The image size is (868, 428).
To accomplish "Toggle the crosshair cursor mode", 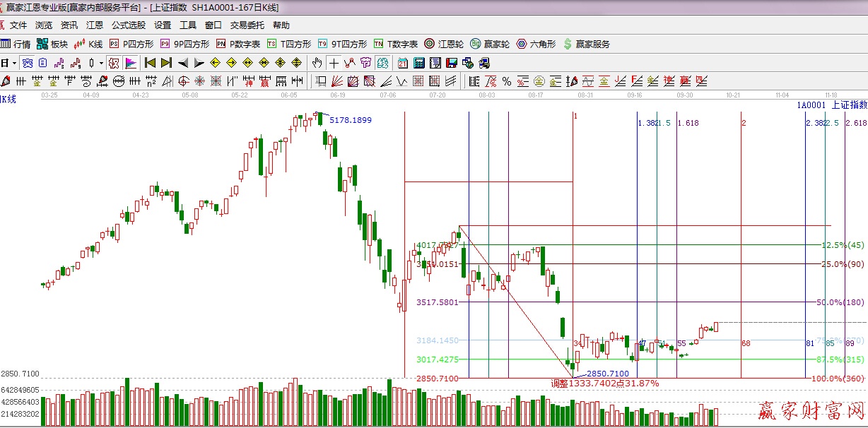I will tap(334, 63).
